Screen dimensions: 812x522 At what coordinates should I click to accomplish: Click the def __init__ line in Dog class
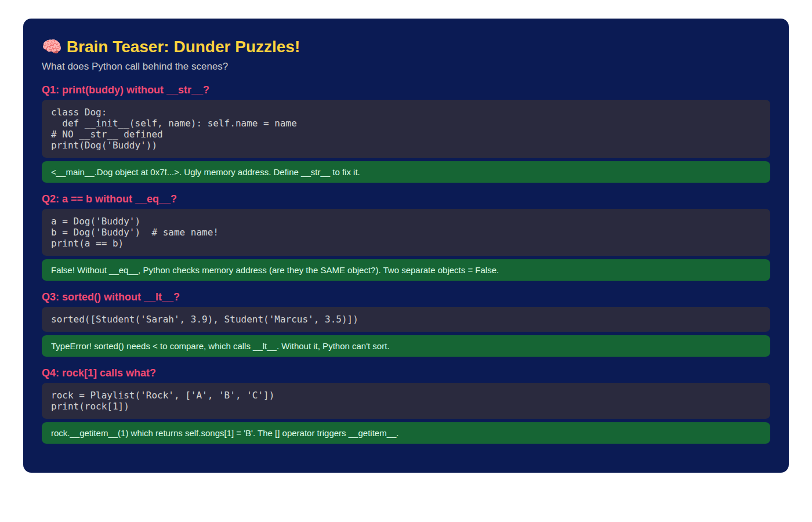(x=179, y=124)
